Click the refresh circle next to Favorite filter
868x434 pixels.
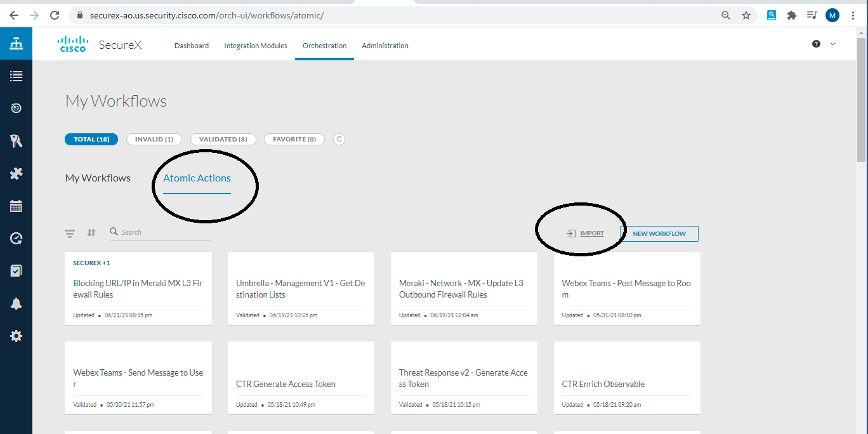pyautogui.click(x=339, y=139)
